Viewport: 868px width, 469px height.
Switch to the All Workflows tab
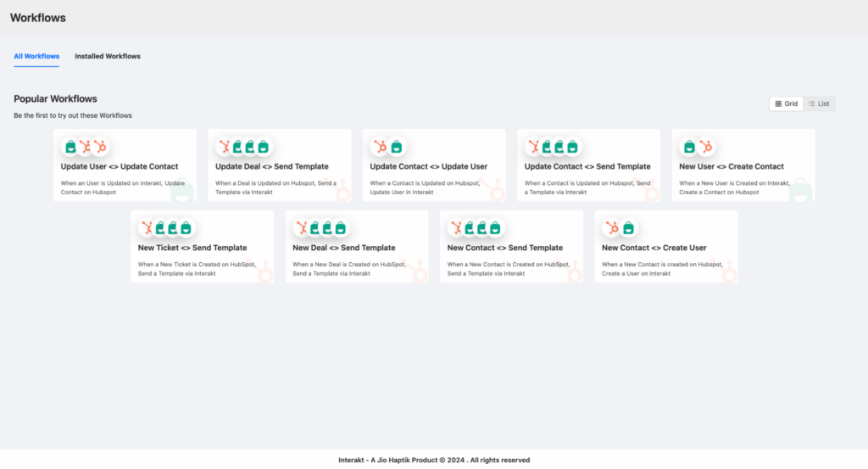coord(36,56)
